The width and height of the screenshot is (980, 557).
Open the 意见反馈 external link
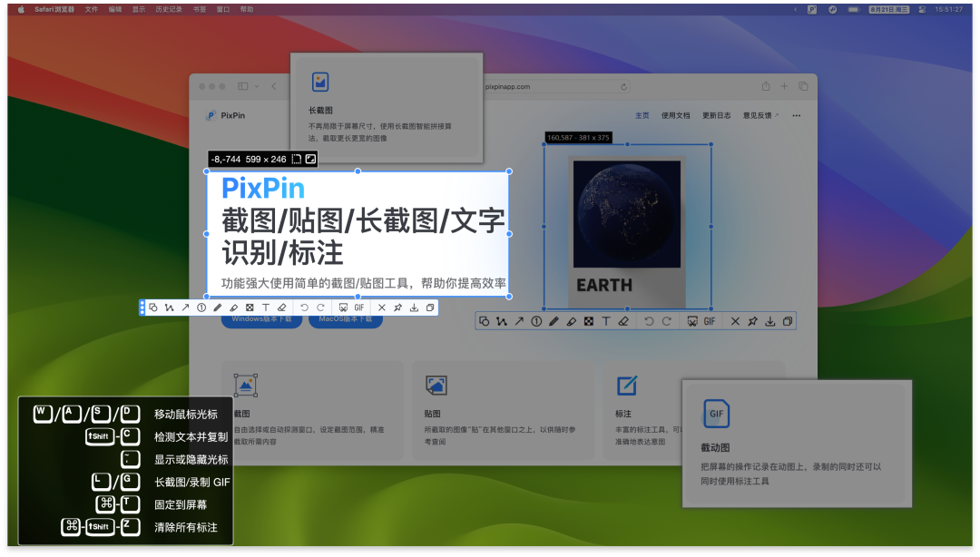[x=760, y=115]
